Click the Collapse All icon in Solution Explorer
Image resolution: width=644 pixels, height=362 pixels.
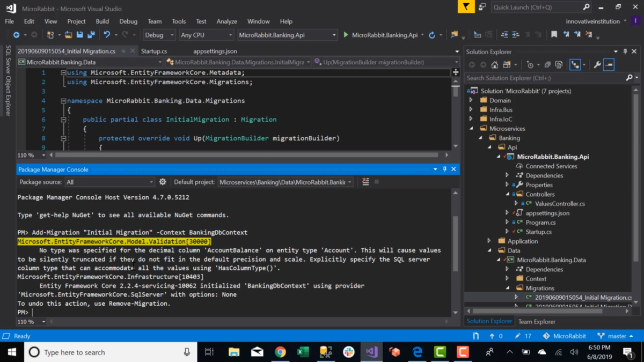coord(547,65)
